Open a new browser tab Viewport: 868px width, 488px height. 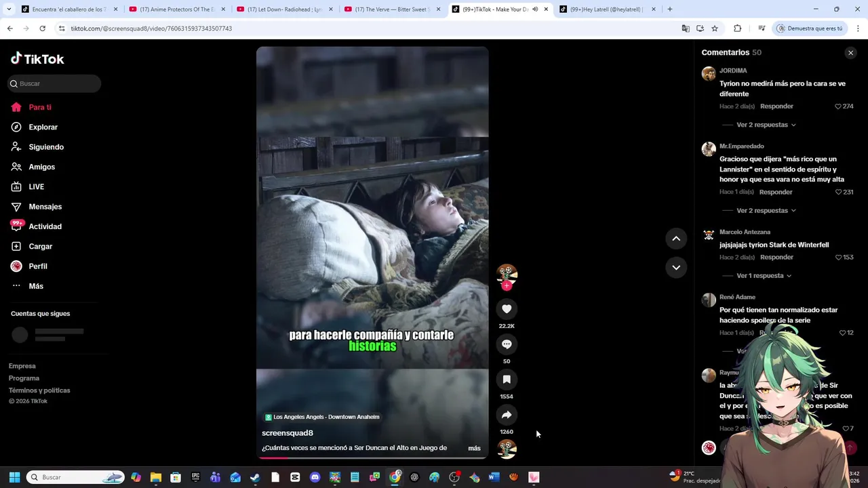click(x=670, y=9)
